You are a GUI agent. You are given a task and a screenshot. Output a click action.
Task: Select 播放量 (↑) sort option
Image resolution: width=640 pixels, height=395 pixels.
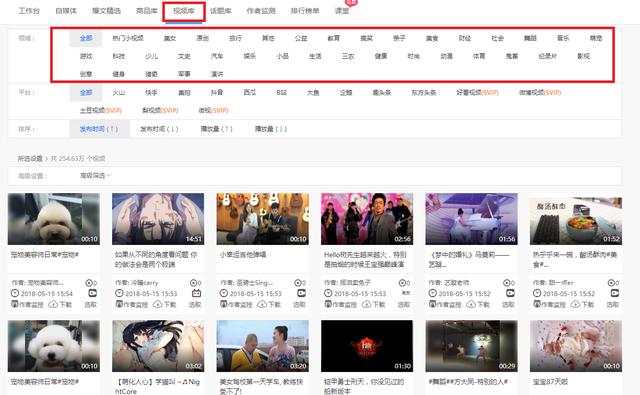pos(216,129)
